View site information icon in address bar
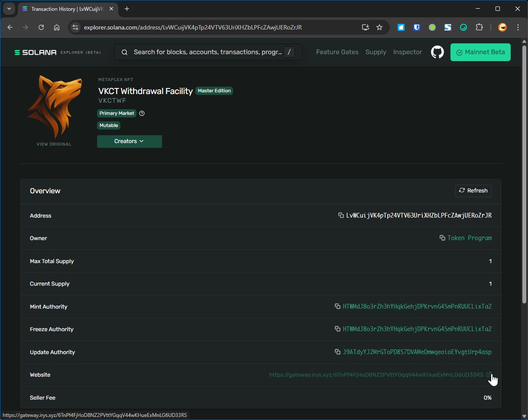Image resolution: width=528 pixels, height=420 pixels. (x=75, y=27)
